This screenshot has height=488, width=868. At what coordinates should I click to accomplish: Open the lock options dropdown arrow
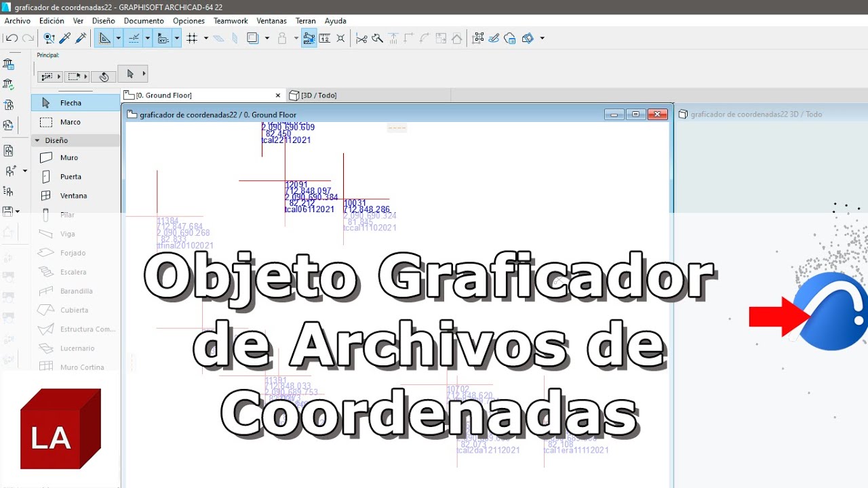pyautogui.click(x=296, y=39)
